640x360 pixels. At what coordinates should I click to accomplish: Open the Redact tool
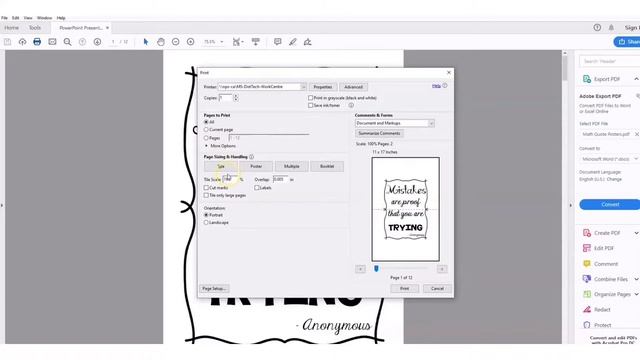tap(602, 309)
